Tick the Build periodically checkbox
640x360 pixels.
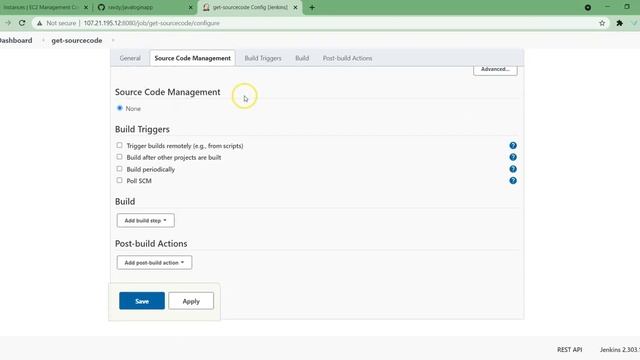(119, 169)
